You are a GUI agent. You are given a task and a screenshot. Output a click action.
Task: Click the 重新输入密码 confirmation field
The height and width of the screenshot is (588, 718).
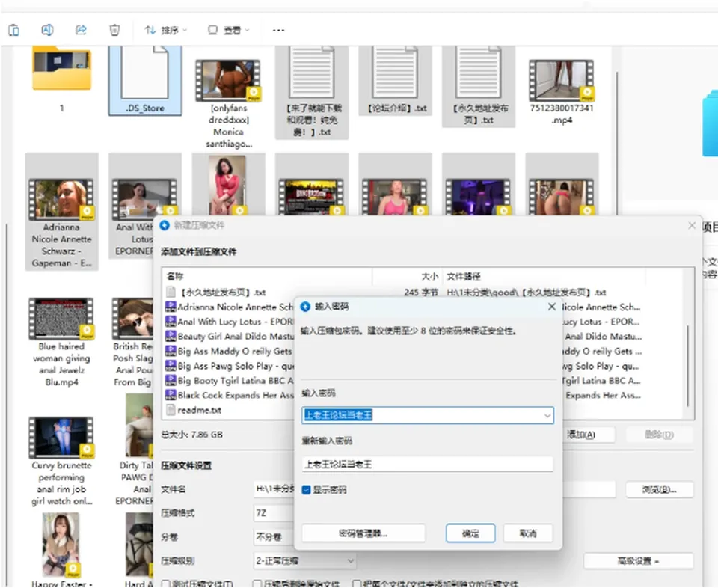pyautogui.click(x=428, y=465)
